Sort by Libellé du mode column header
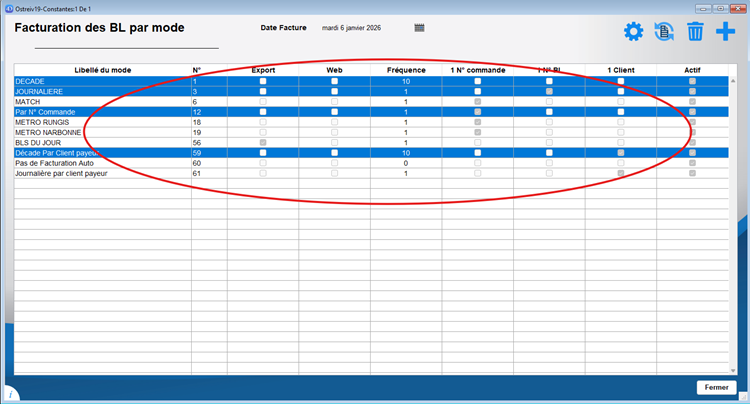The image size is (750, 404). pyautogui.click(x=102, y=70)
